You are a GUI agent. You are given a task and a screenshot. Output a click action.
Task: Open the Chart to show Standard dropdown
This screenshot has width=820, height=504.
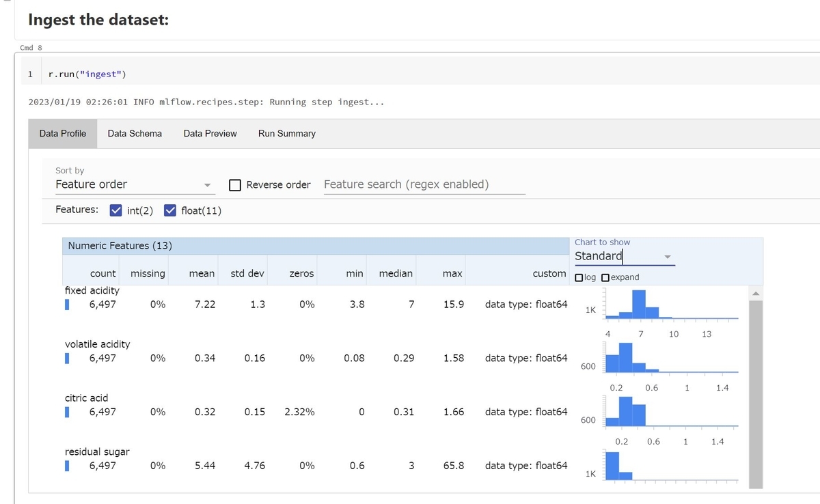(x=625, y=256)
